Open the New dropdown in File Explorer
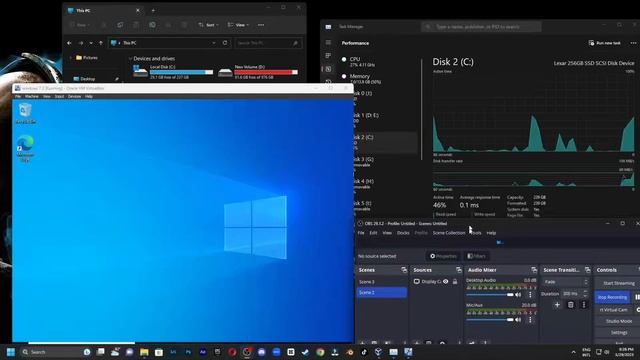The width and height of the screenshot is (640, 360). coord(80,25)
